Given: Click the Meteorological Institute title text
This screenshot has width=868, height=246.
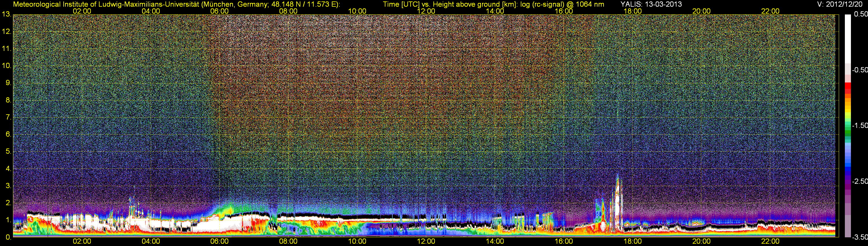Looking at the screenshot, I should click(176, 4).
